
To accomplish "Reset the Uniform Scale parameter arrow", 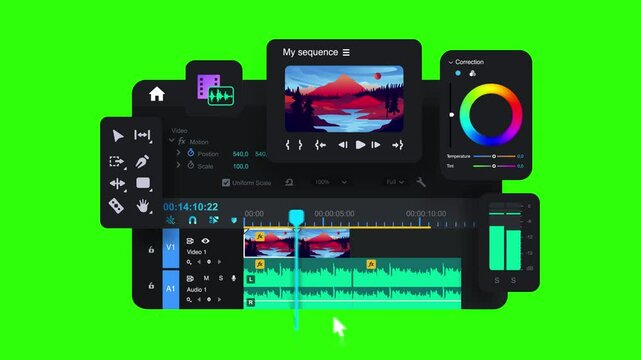I will point(289,182).
